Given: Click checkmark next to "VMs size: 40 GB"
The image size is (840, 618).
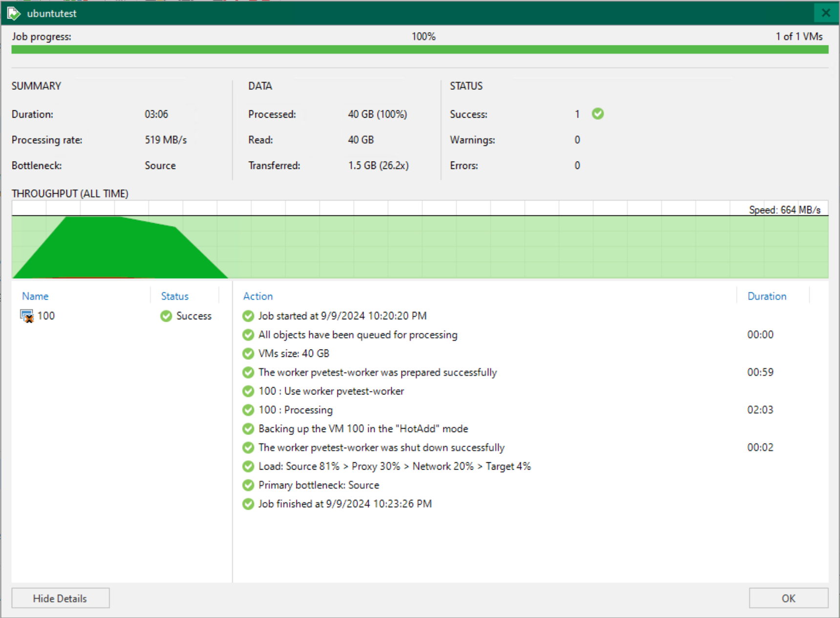Looking at the screenshot, I should click(x=248, y=353).
